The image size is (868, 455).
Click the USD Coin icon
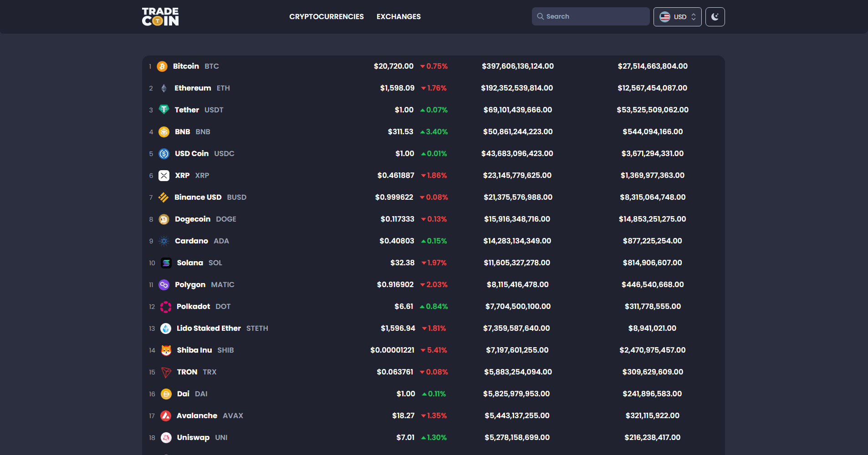[164, 154]
